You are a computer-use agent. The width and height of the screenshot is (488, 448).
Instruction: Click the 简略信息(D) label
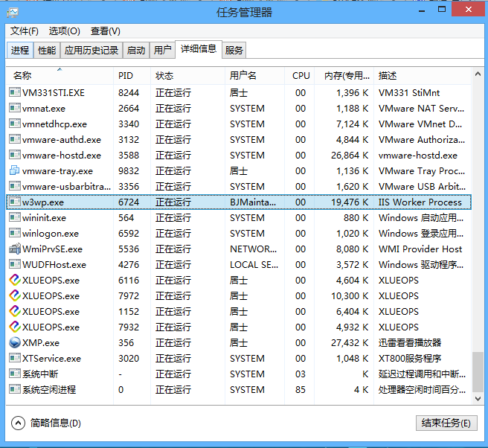(x=55, y=423)
